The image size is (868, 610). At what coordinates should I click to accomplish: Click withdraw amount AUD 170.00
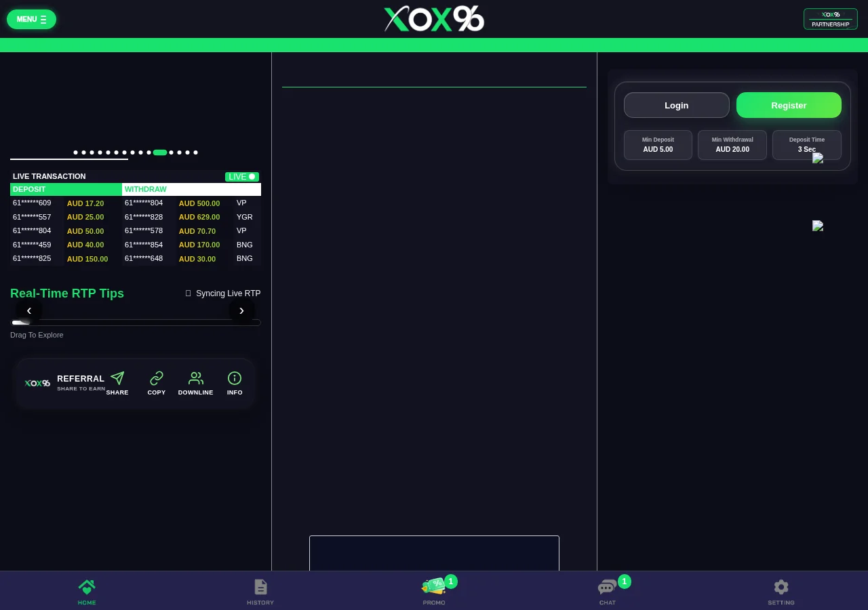(x=199, y=245)
